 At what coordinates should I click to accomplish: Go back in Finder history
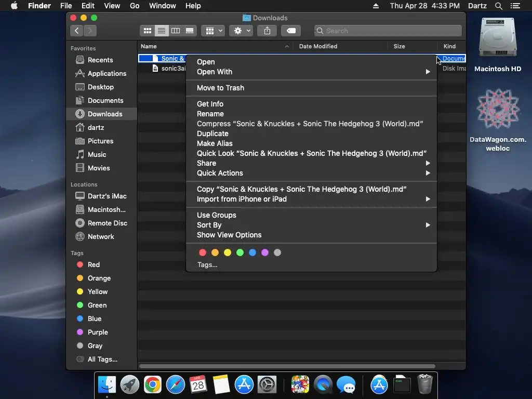77,31
